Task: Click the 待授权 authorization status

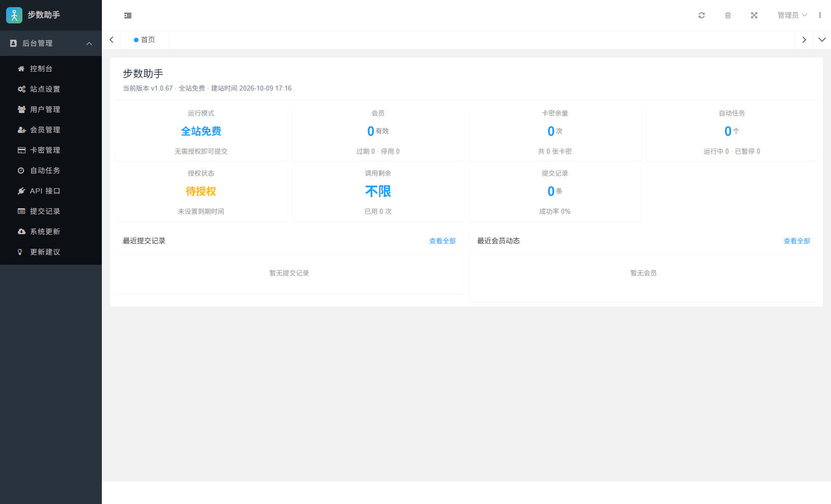Action: coord(201,191)
